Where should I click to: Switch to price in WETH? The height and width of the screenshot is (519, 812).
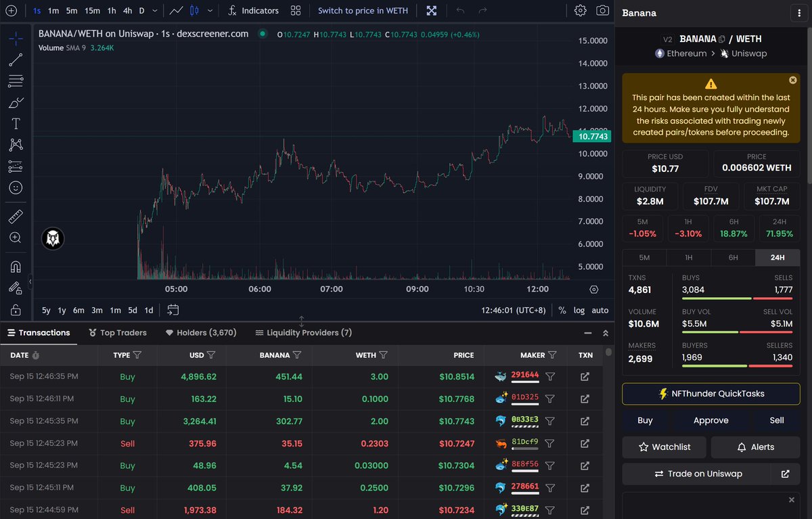coord(363,11)
